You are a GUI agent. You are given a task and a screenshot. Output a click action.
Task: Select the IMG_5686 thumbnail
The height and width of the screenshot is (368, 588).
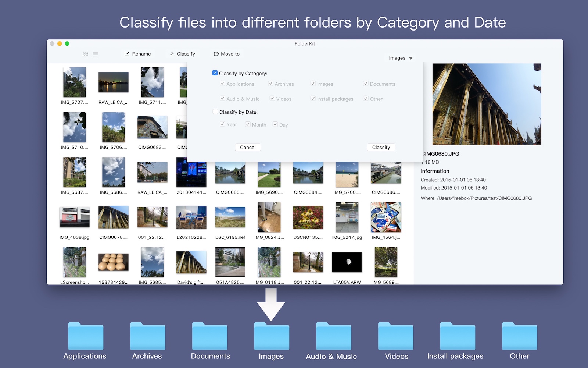tap(114, 172)
